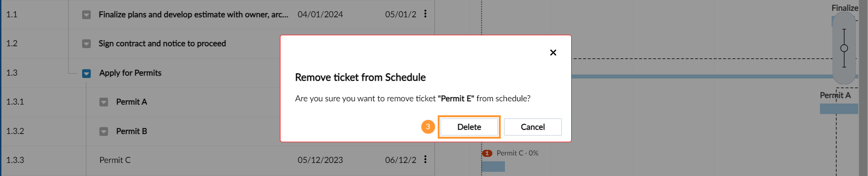Viewport: 868px width, 176px height.
Task: Click the Permit C Gantt bar
Action: (x=493, y=166)
